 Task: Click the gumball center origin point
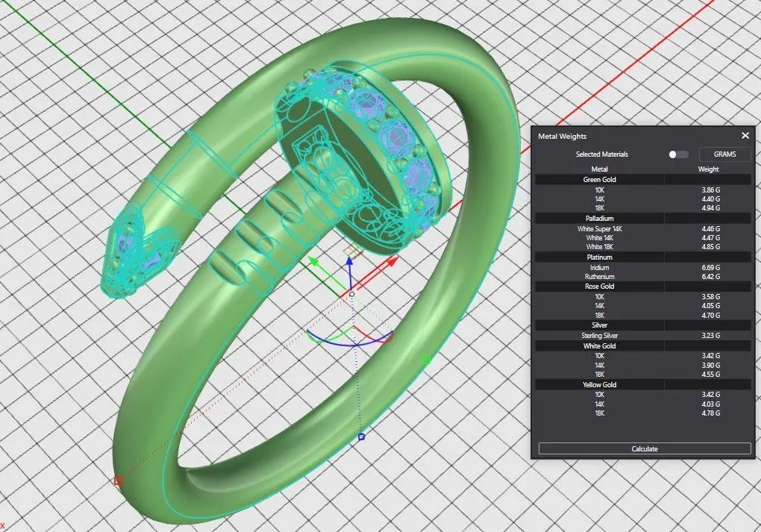point(352,294)
